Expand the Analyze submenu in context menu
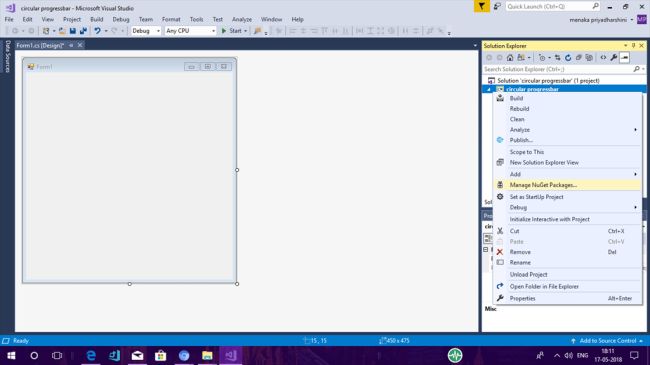The width and height of the screenshot is (650, 365). (568, 130)
